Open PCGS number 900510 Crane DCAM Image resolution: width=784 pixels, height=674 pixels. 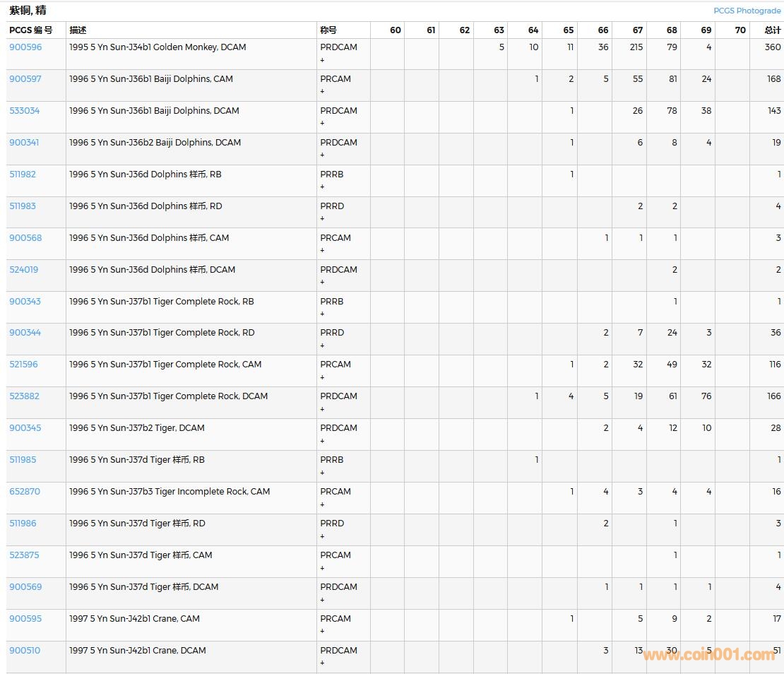[24, 651]
